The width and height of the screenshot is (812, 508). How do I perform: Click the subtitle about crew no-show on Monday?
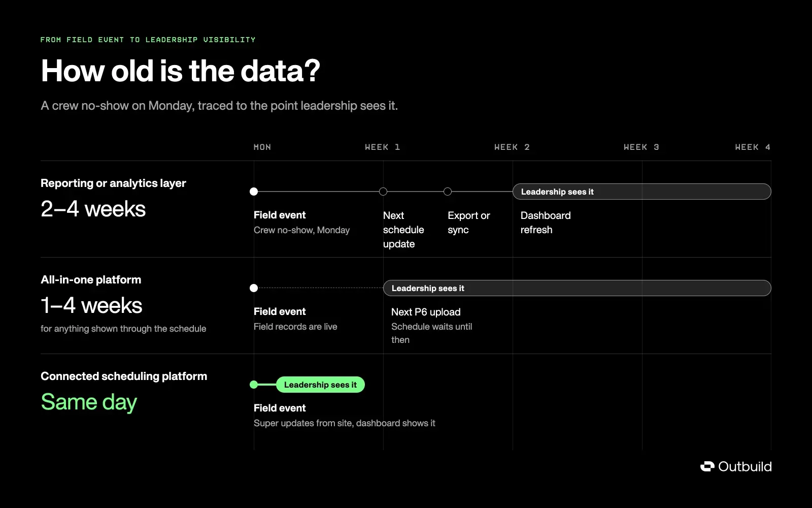(x=219, y=106)
